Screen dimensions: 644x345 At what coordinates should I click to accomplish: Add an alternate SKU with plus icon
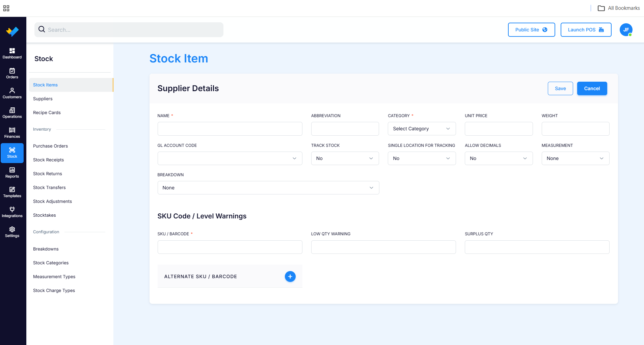pos(290,276)
